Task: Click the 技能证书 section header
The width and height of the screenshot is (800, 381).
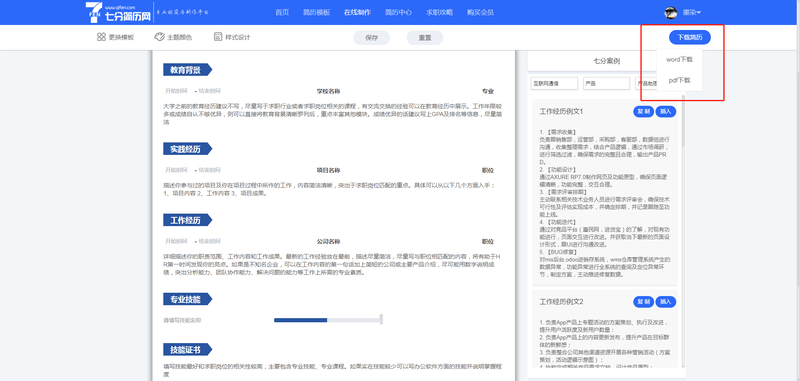Action: point(187,349)
